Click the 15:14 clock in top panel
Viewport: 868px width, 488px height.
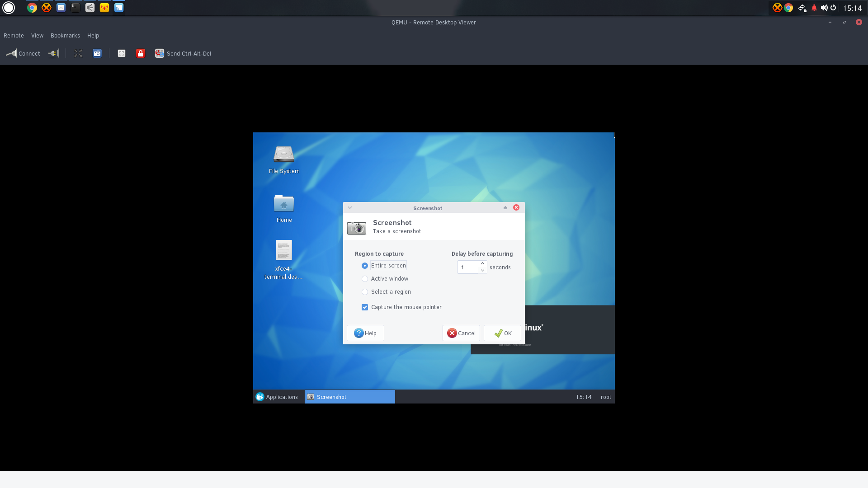pyautogui.click(x=852, y=8)
